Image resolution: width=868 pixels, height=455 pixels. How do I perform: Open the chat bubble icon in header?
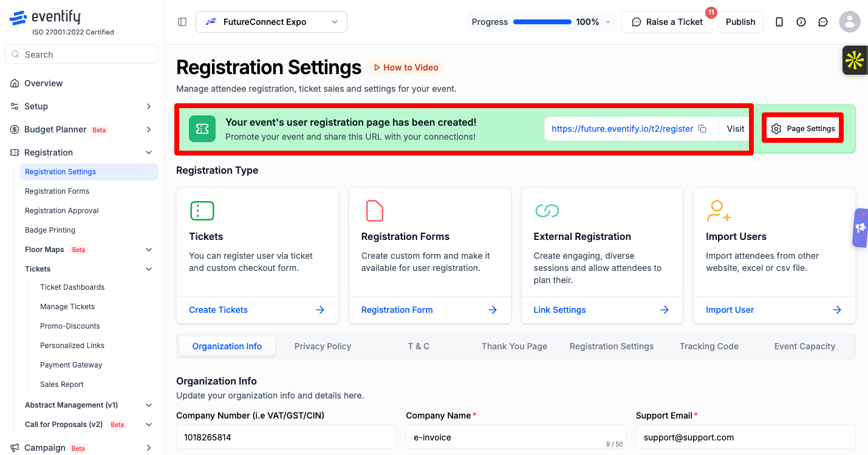coord(823,22)
